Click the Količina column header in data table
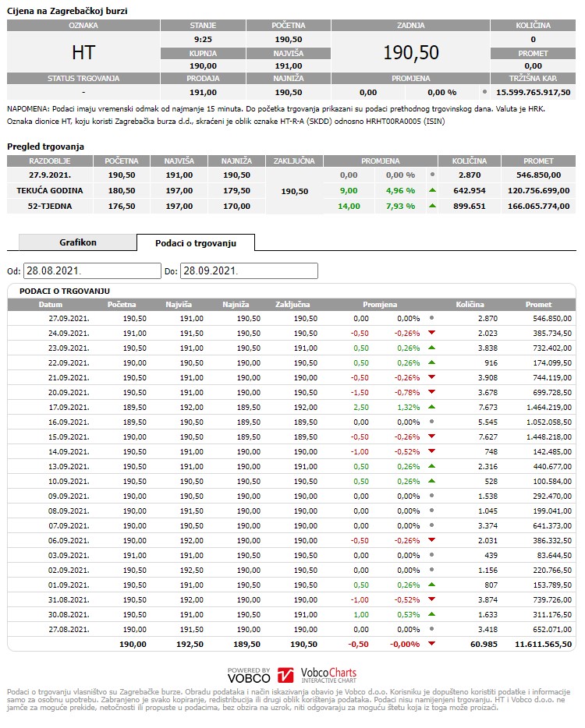The image size is (585, 728). pos(470,305)
